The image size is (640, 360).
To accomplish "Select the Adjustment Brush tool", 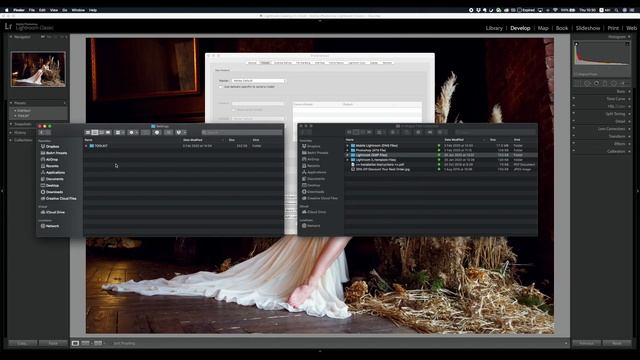I will pos(623,83).
